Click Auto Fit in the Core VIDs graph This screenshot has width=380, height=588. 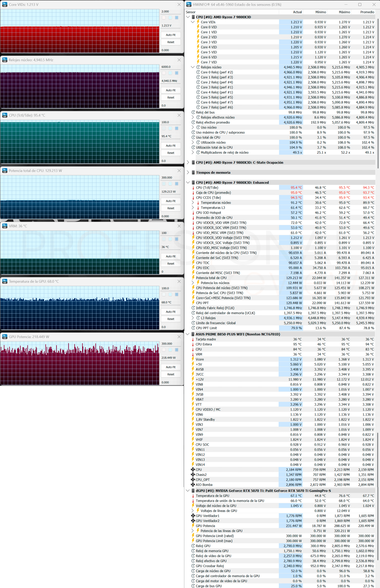171,35
